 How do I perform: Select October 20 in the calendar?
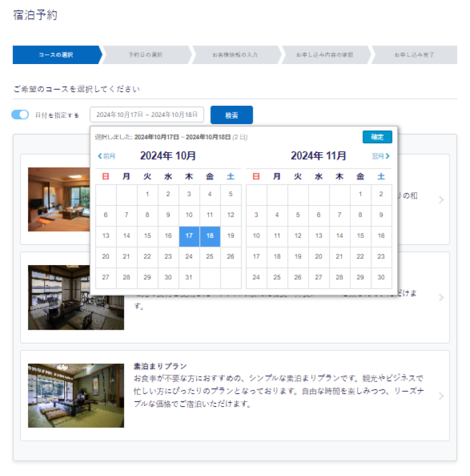point(105,257)
